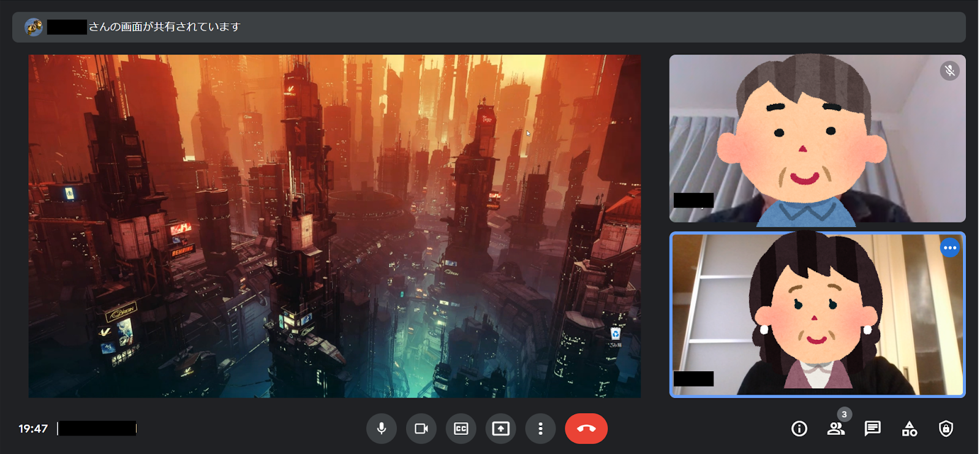Open meeting details info icon
The width and height of the screenshot is (980, 454).
(799, 428)
